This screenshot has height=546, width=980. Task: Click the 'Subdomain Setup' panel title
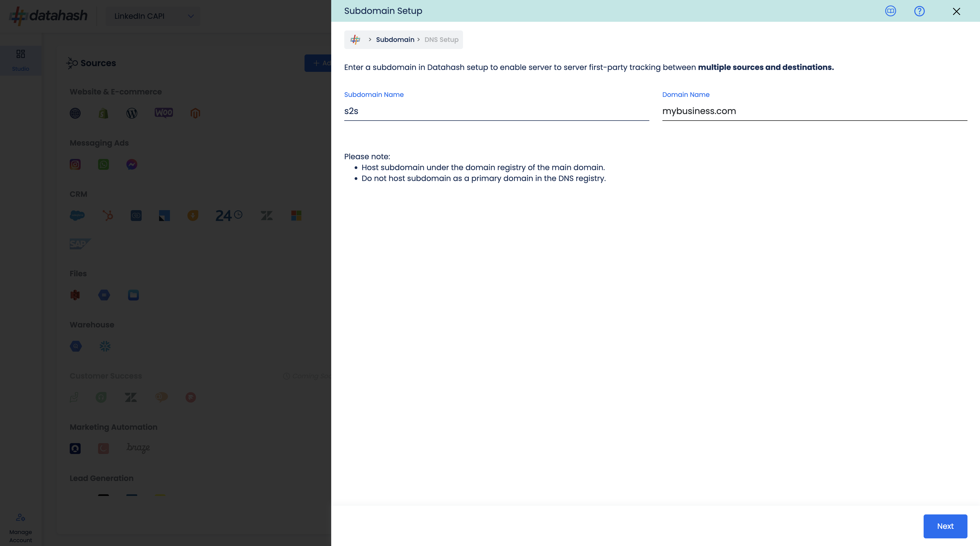pos(383,11)
